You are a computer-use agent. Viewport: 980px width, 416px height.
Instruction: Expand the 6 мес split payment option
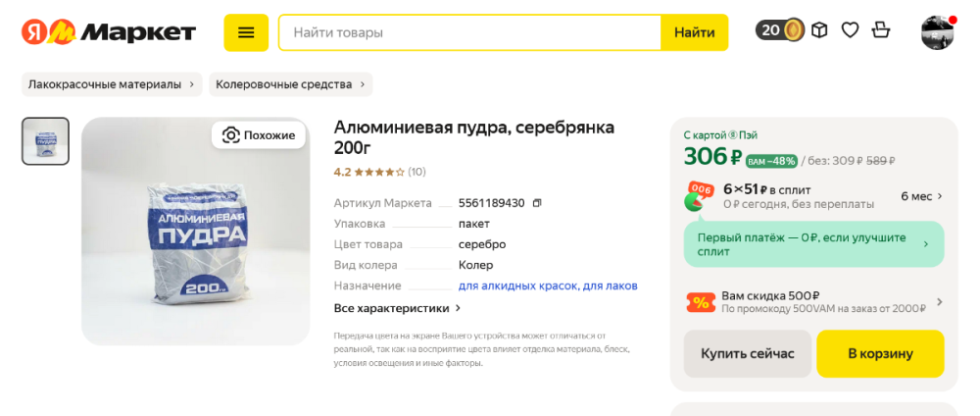[x=921, y=196]
